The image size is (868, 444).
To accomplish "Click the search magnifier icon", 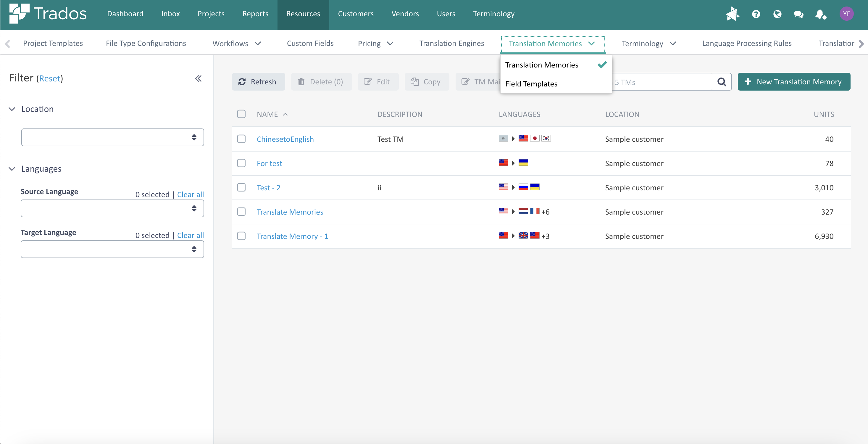I will (x=722, y=82).
